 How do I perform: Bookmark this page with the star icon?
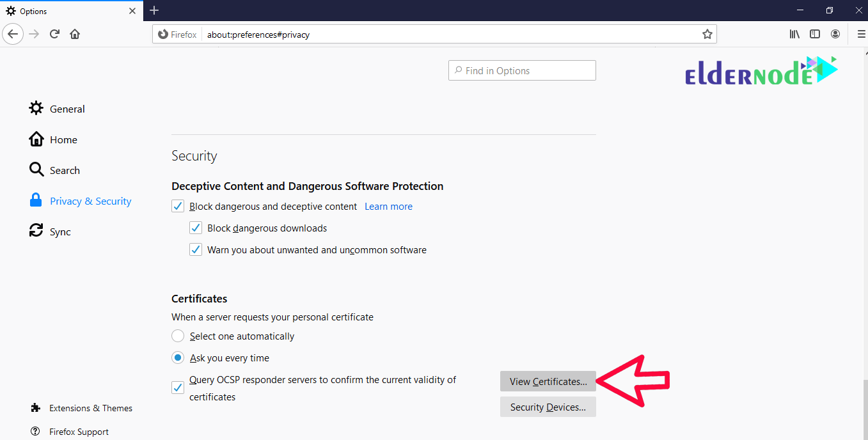click(707, 35)
